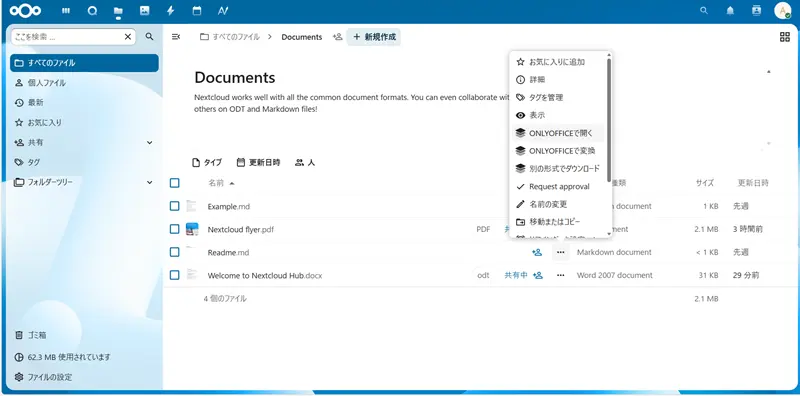Screen dimensions: 800x396
Task: Click share icon for Readme.md
Action: tap(537, 252)
